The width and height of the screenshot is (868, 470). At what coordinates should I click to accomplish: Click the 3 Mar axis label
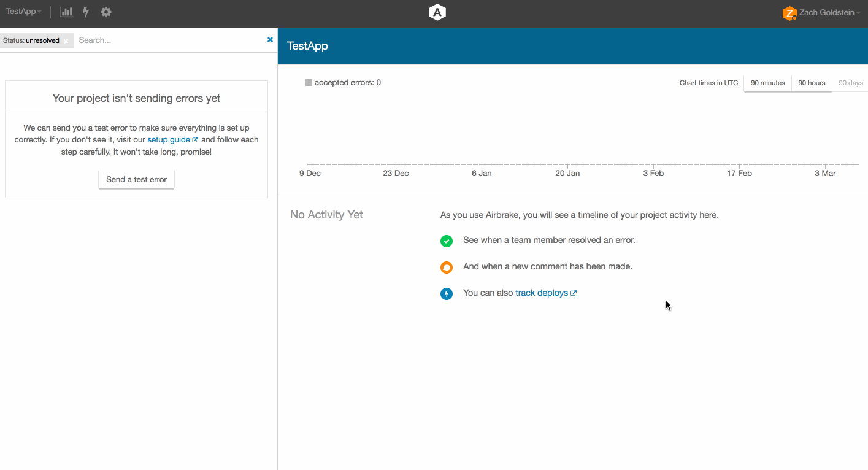[x=825, y=174]
